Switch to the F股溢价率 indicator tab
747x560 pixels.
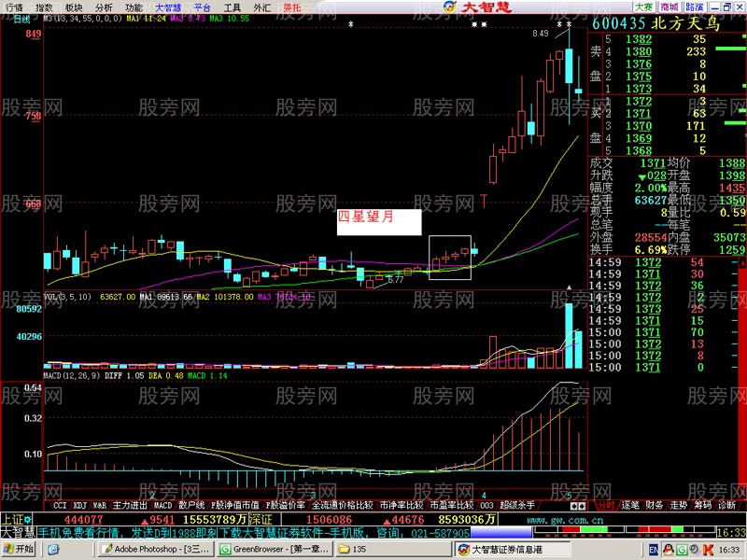[286, 505]
